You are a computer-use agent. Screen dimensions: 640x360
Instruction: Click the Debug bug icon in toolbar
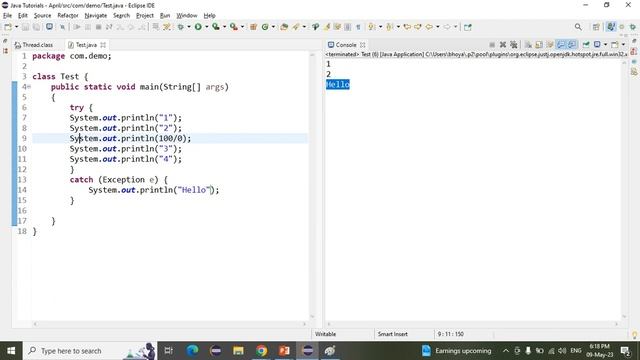(180, 27)
